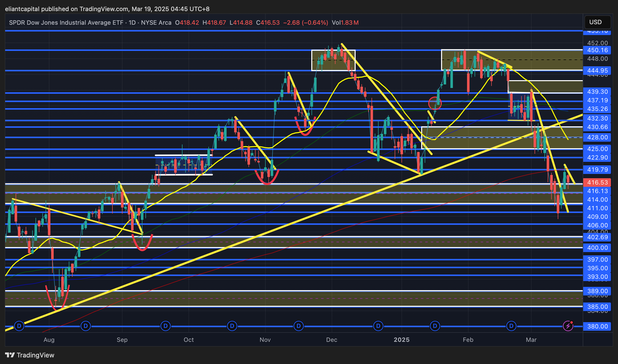Click dividend marker between Feb and Mar
This screenshot has width=618, height=364.
511,326
